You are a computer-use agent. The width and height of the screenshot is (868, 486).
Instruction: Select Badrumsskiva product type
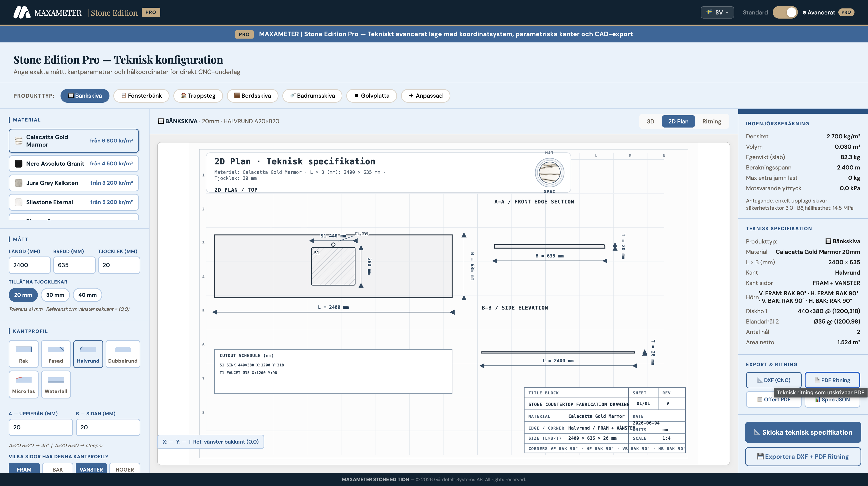312,96
